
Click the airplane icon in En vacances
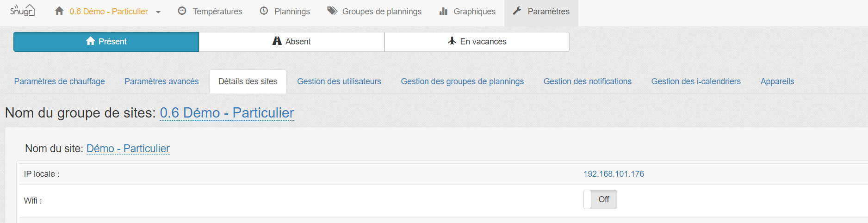point(452,41)
